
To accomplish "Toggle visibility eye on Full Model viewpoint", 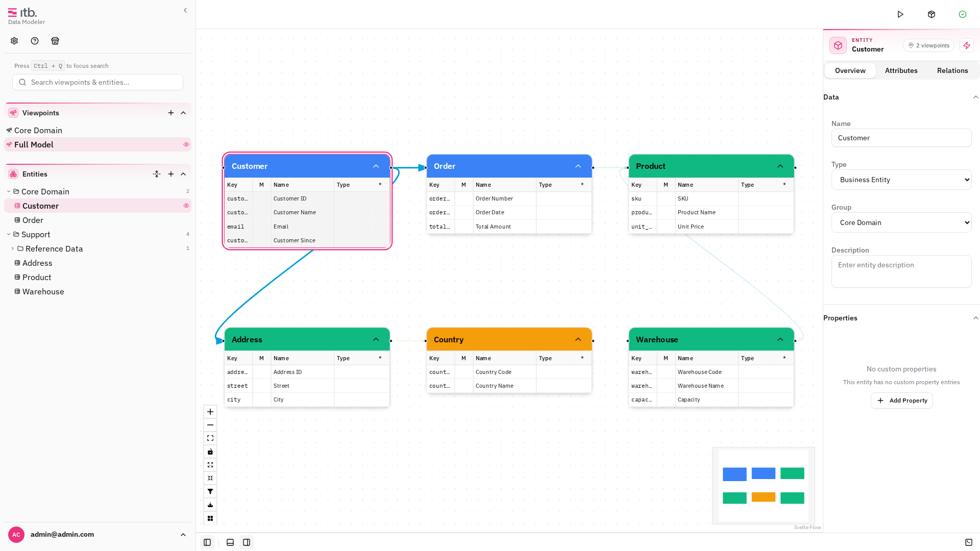I will coord(186,144).
